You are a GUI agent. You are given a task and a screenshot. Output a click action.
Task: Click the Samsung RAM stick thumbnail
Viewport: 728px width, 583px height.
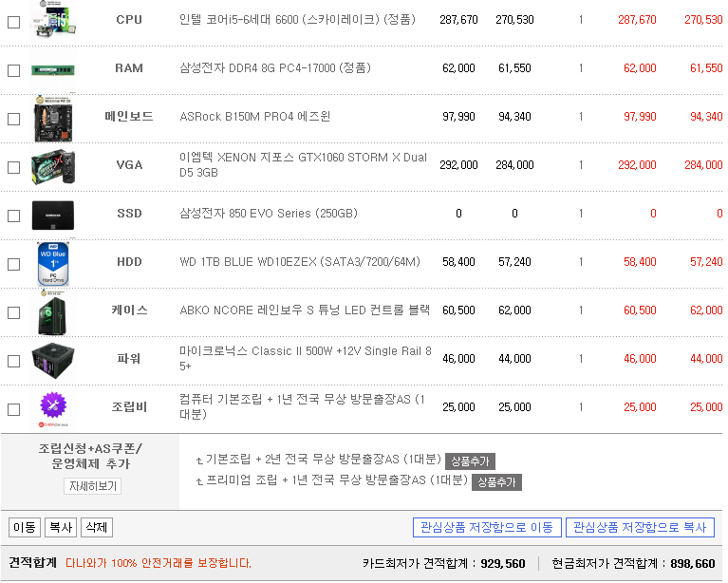coord(53,68)
